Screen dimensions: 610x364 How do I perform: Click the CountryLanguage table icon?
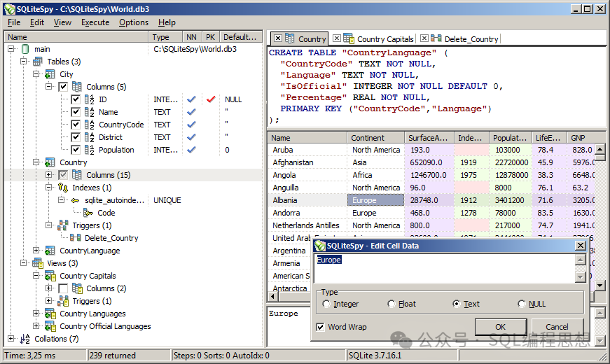[50, 251]
